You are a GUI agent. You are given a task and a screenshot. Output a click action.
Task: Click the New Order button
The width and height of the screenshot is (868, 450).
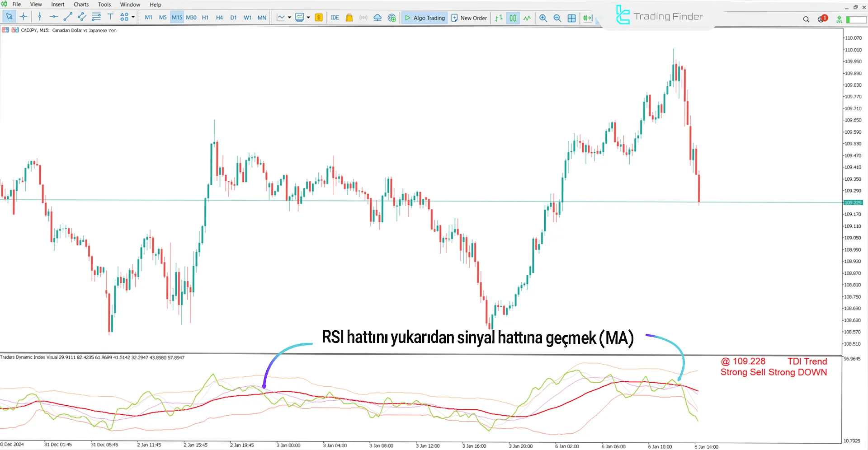pos(469,18)
